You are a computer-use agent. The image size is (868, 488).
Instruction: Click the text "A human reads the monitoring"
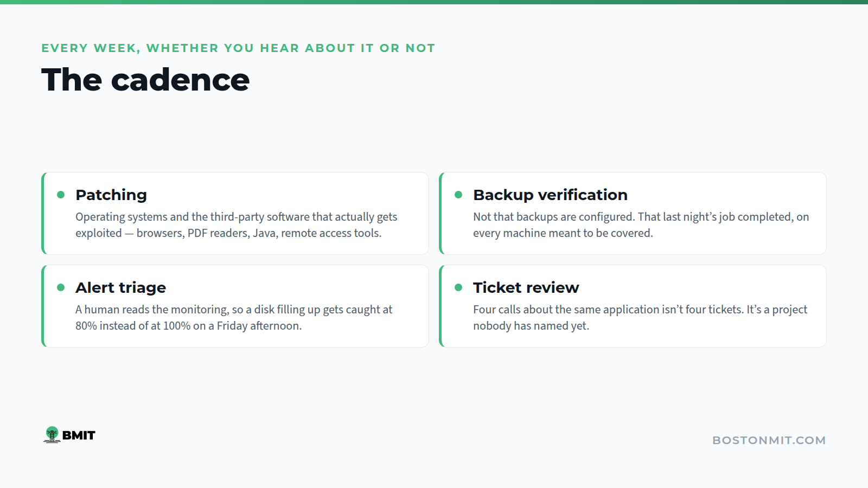(x=152, y=310)
